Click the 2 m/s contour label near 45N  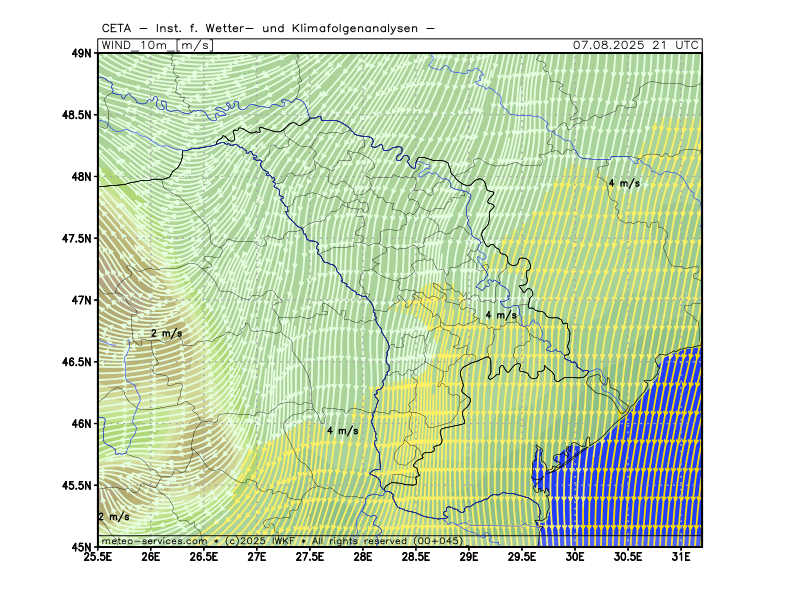[114, 517]
